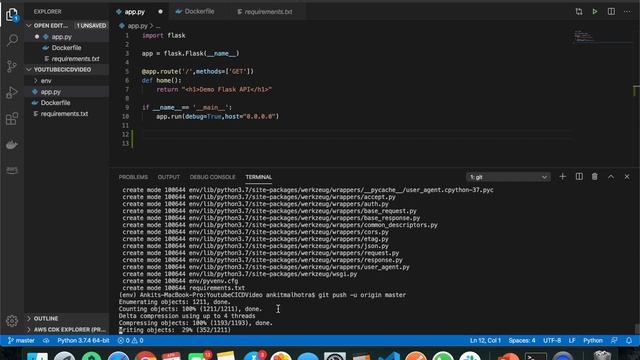The width and height of the screenshot is (640, 360).
Task: Maximize the terminal panel size
Action: (x=611, y=176)
